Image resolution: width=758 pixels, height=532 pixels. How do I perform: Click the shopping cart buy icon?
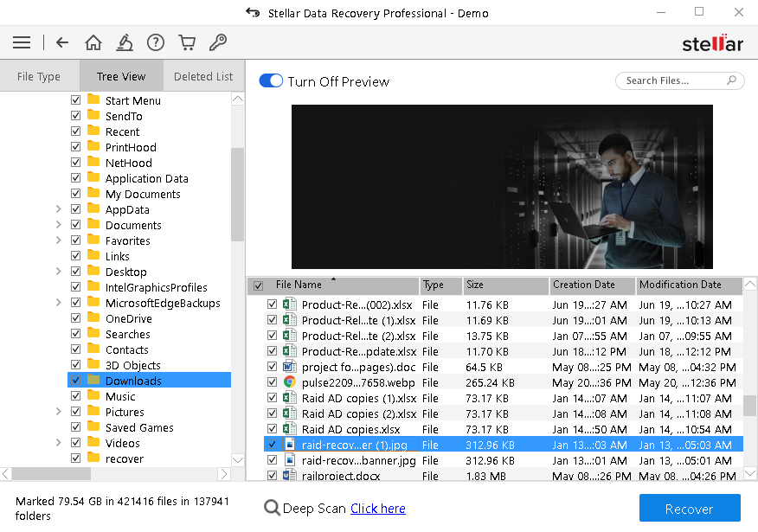tap(187, 42)
